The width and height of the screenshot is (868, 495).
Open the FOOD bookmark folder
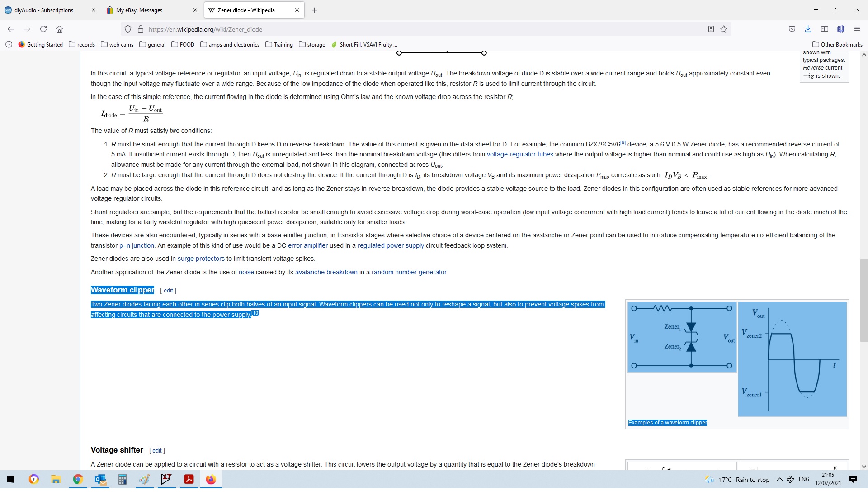coord(183,44)
